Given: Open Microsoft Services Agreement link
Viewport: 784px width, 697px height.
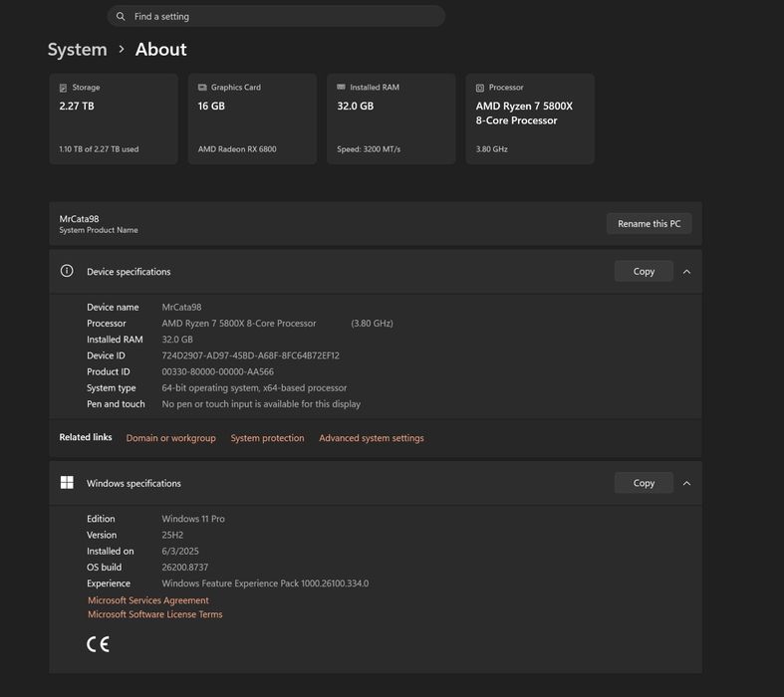Looking at the screenshot, I should [148, 600].
